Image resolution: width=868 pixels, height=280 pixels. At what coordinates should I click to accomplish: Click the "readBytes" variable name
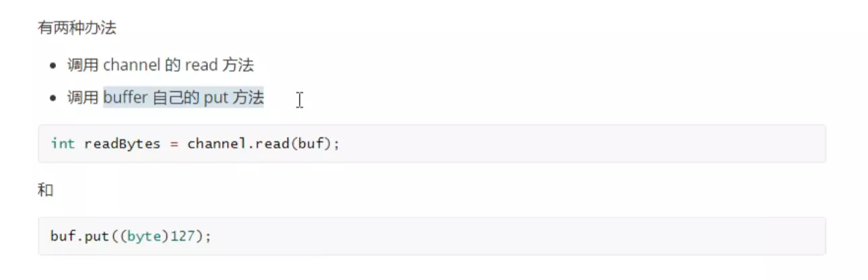122,143
